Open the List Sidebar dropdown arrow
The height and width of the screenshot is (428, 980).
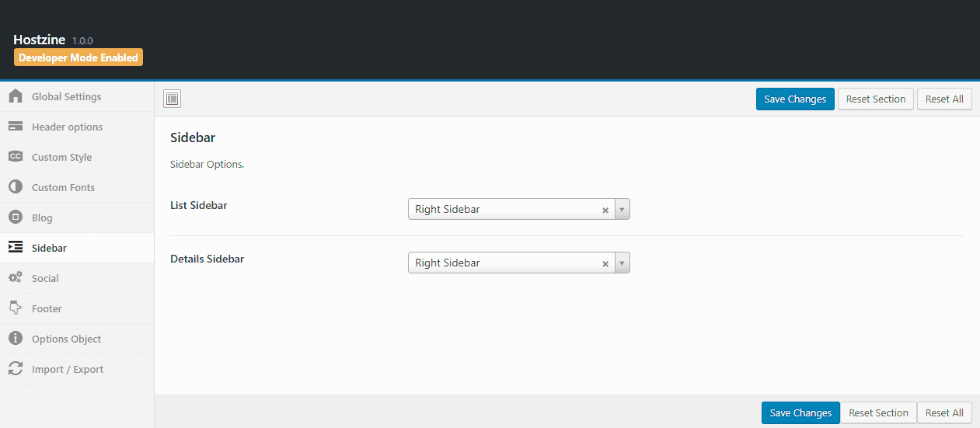tap(622, 210)
